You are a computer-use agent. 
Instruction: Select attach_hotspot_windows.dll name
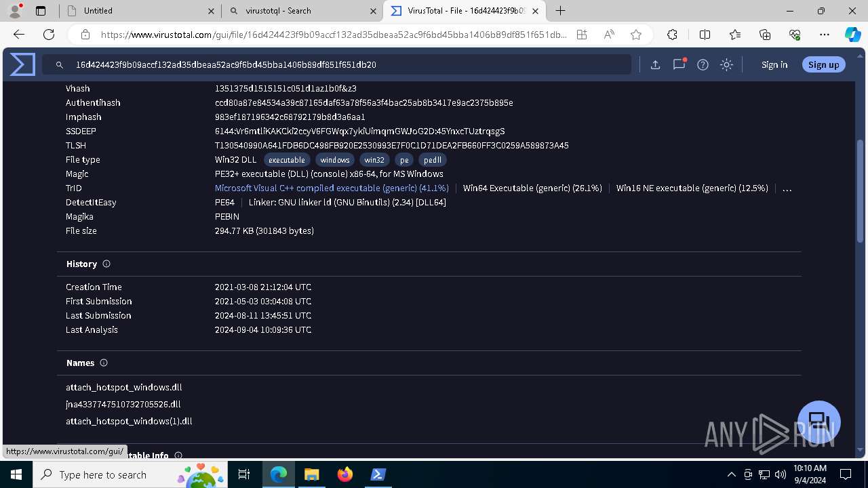tap(124, 388)
